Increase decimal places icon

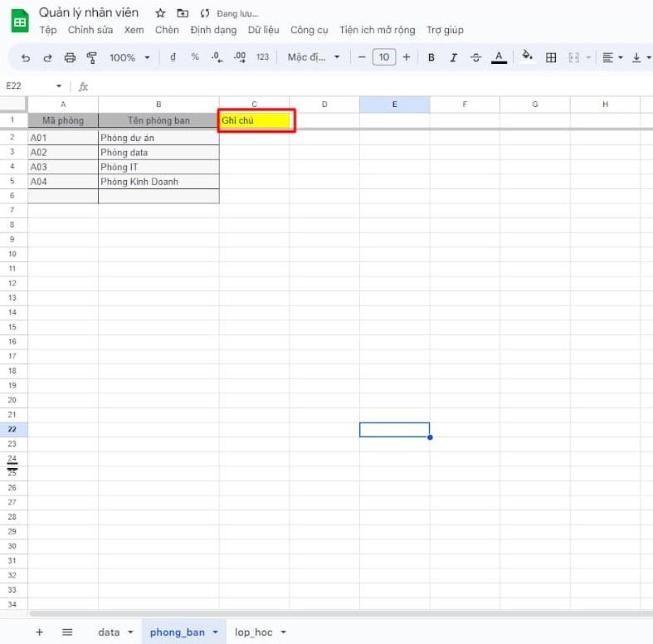click(240, 57)
